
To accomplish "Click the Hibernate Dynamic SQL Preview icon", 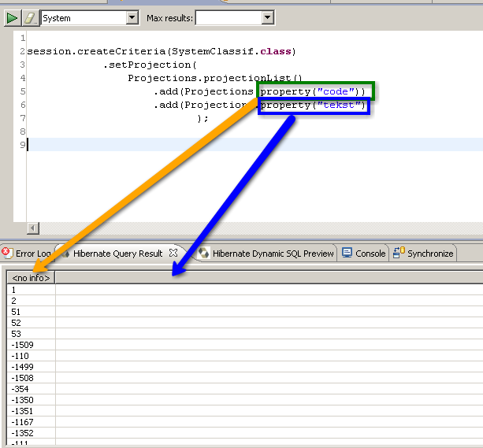I will [x=203, y=253].
